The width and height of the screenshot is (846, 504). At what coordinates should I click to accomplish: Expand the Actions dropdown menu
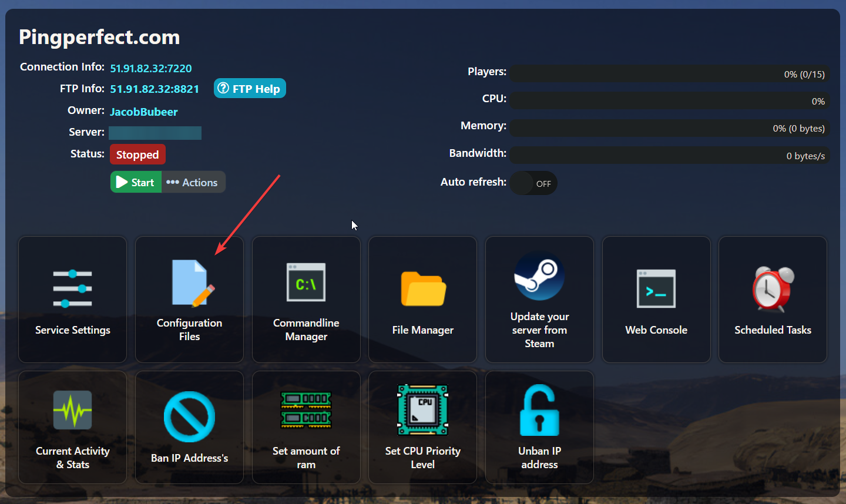click(x=193, y=182)
